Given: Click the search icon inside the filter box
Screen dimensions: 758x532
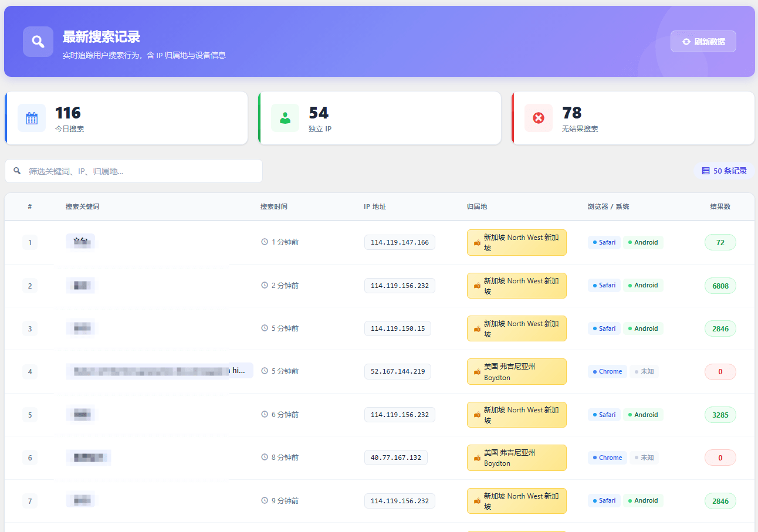Looking at the screenshot, I should (17, 171).
